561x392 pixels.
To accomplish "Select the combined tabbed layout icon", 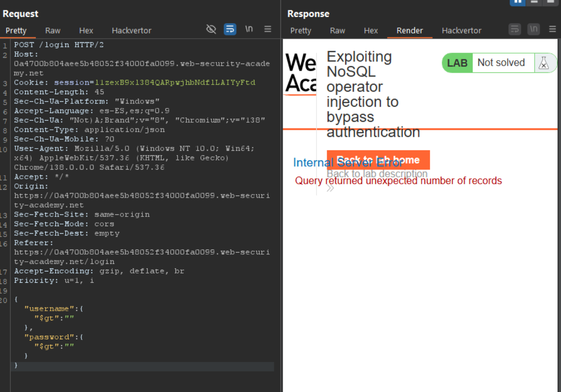I will (550, 2).
